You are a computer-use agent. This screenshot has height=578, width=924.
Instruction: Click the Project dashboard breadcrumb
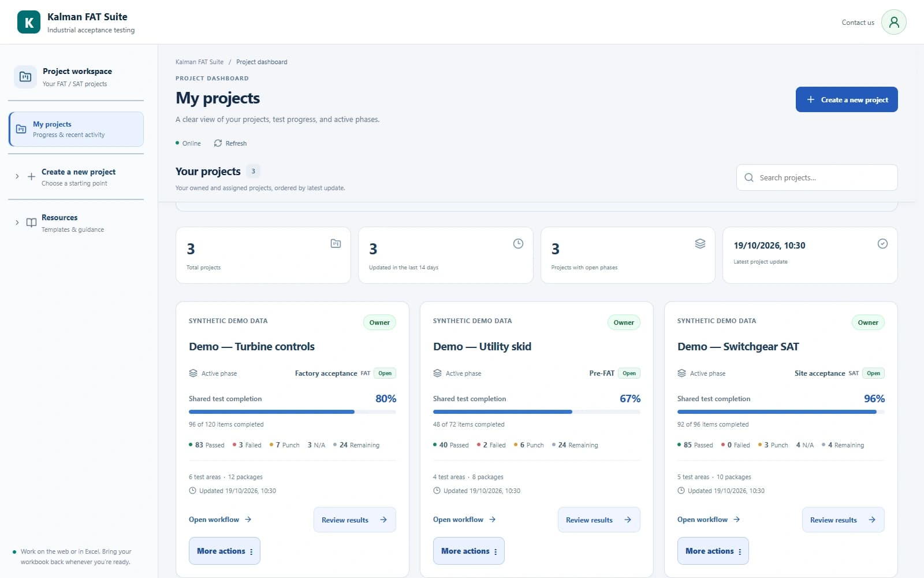[x=262, y=62]
